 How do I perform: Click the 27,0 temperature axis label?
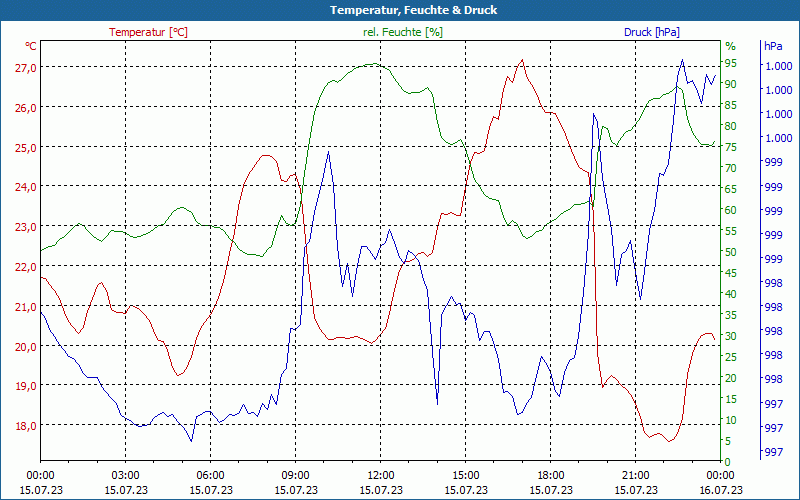[x=26, y=67]
